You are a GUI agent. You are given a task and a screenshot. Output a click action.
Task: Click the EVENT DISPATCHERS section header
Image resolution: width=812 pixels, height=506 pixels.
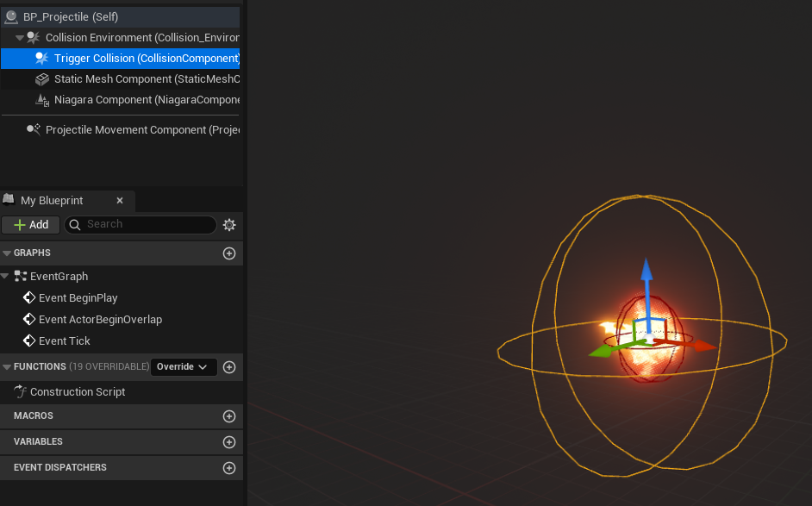[122, 468]
